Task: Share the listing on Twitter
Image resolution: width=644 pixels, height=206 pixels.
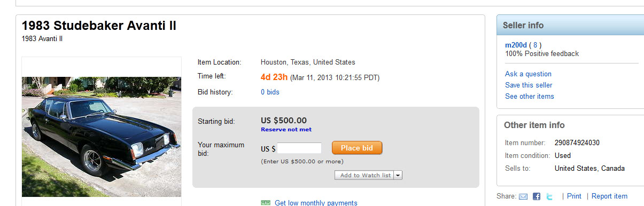Action: 549,196
